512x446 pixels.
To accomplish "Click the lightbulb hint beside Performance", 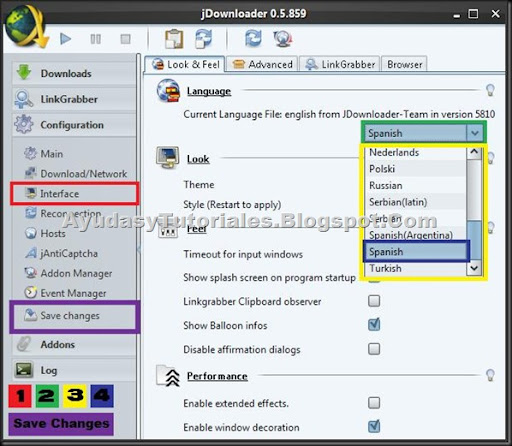I will pos(490,375).
